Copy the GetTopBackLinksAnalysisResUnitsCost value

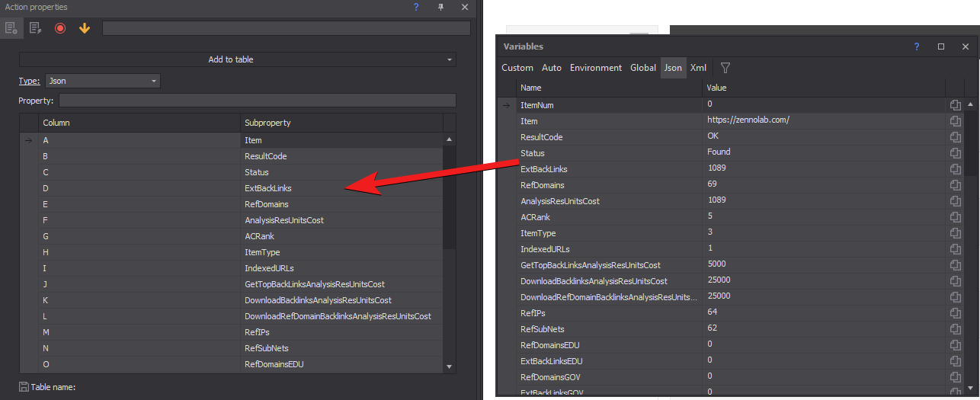(955, 265)
